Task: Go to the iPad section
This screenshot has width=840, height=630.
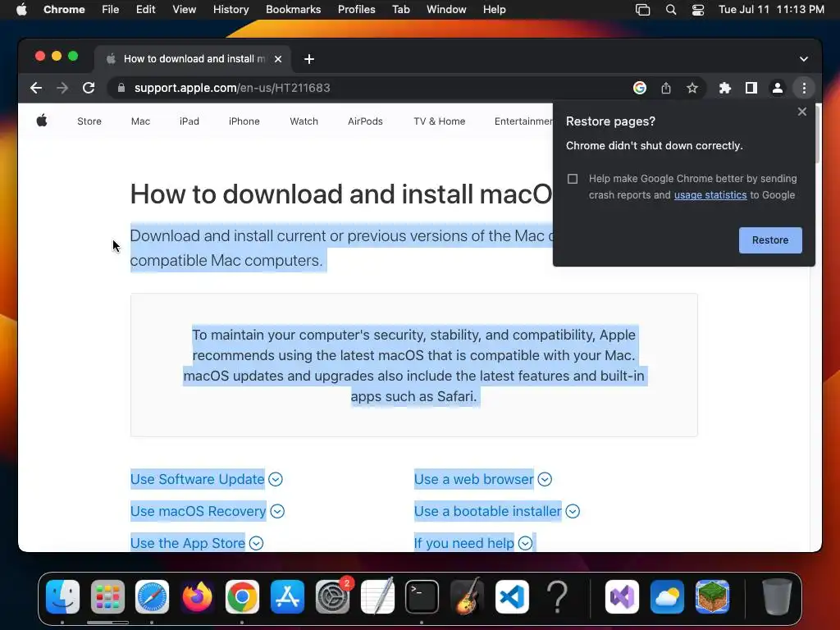Action: click(x=189, y=121)
